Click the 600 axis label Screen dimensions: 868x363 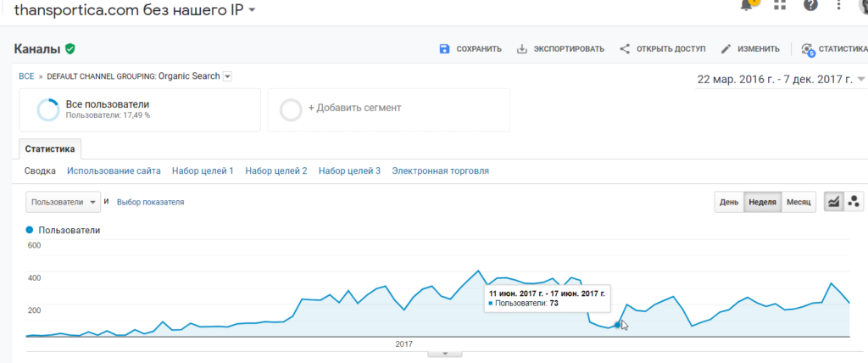click(x=34, y=245)
